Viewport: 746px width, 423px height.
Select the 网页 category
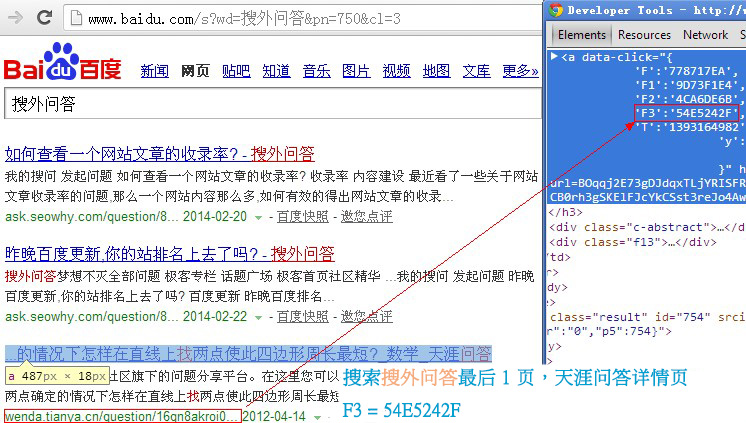click(195, 71)
